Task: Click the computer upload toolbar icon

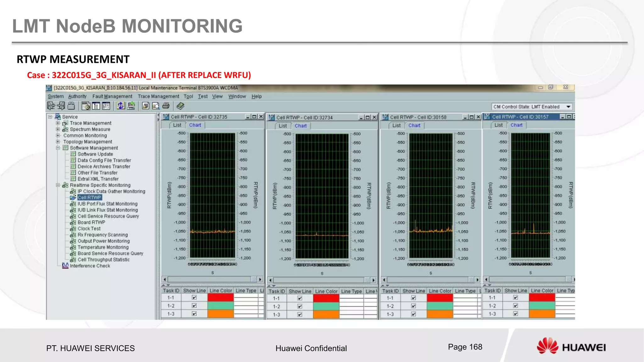Action: click(x=131, y=106)
